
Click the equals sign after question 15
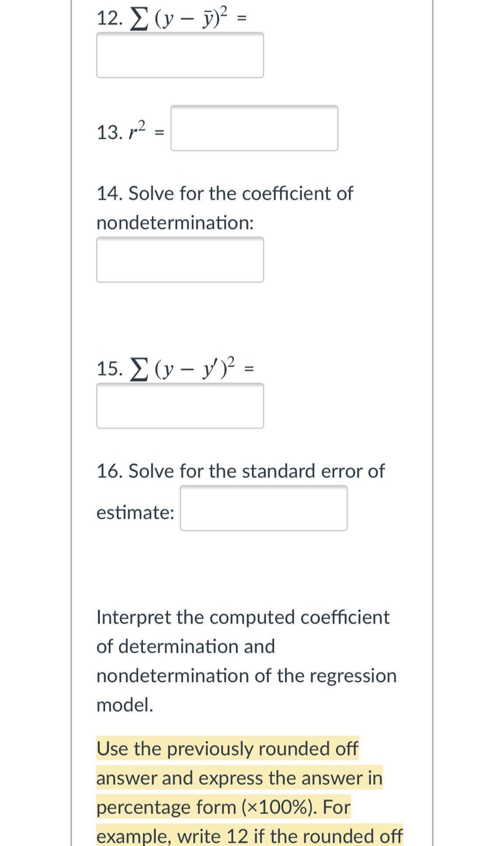(x=249, y=369)
